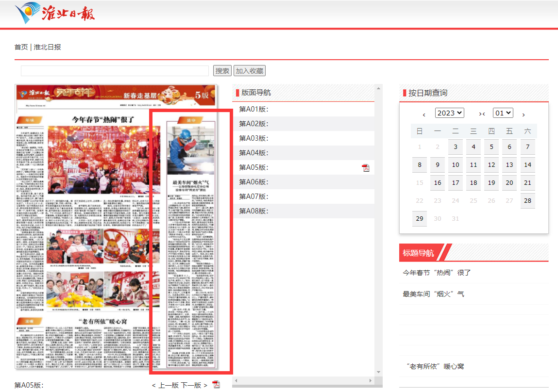Open the PDF icon beside 第A05版
The height and width of the screenshot is (392, 558).
tap(366, 168)
